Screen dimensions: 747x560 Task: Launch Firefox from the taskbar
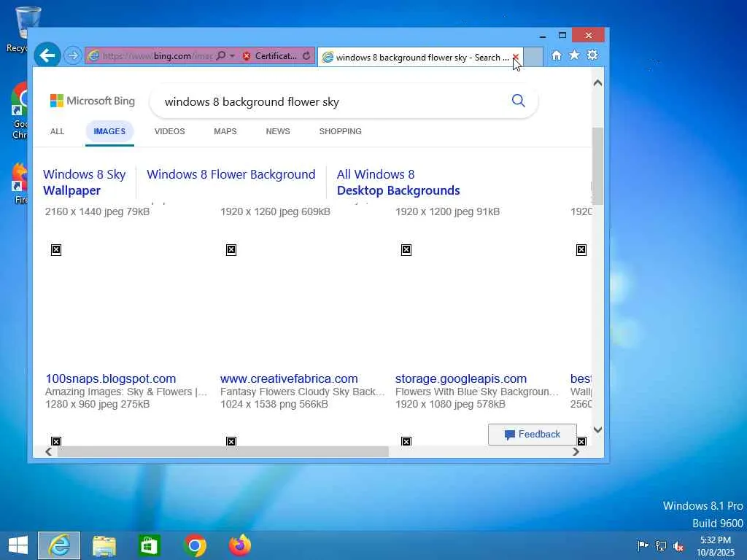pyautogui.click(x=240, y=545)
